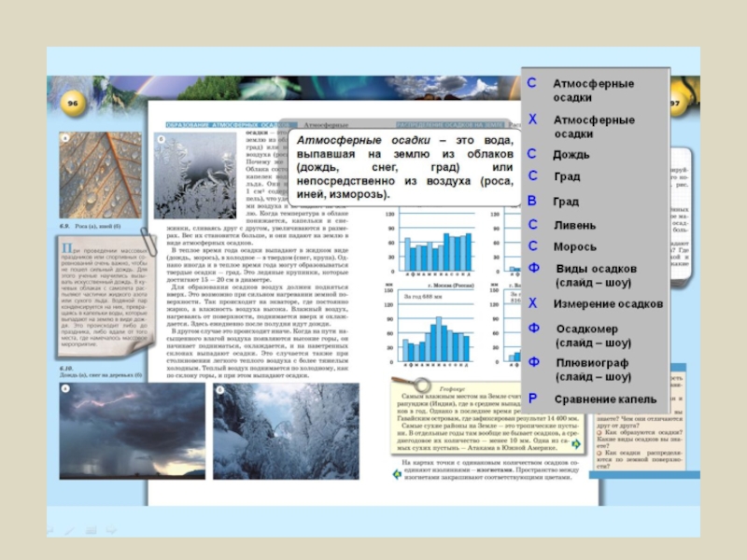Click the yellow page 96 badge
Image resolution: width=747 pixels, height=560 pixels.
coord(73,104)
